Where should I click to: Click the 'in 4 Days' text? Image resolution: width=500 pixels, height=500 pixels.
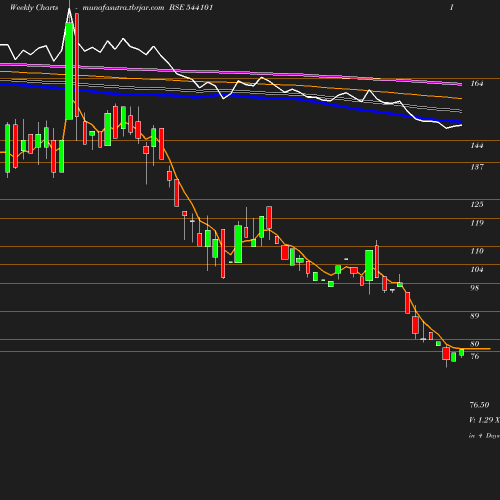coord(484,436)
